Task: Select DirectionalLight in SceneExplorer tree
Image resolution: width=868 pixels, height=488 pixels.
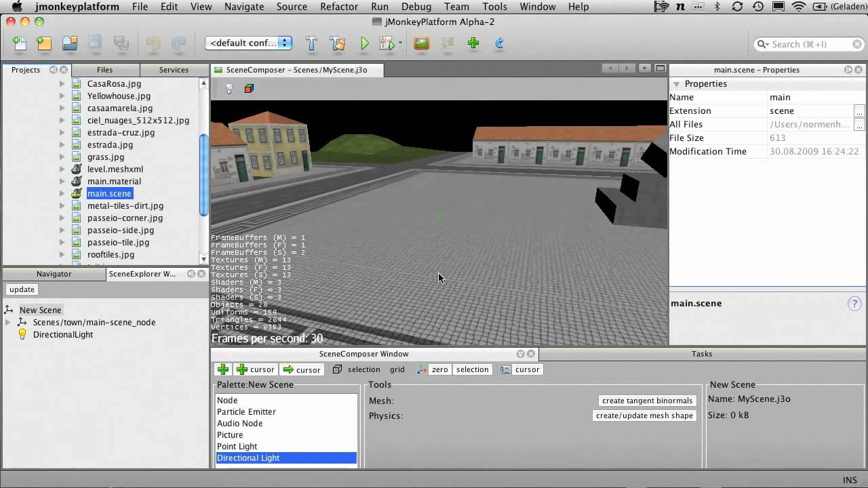Action: click(63, 335)
